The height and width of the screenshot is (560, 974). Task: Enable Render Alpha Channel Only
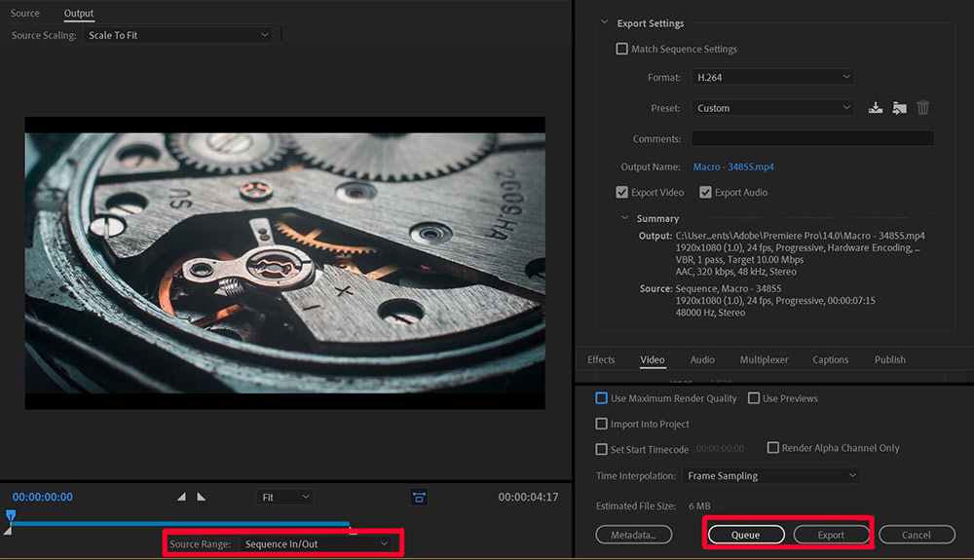point(772,448)
